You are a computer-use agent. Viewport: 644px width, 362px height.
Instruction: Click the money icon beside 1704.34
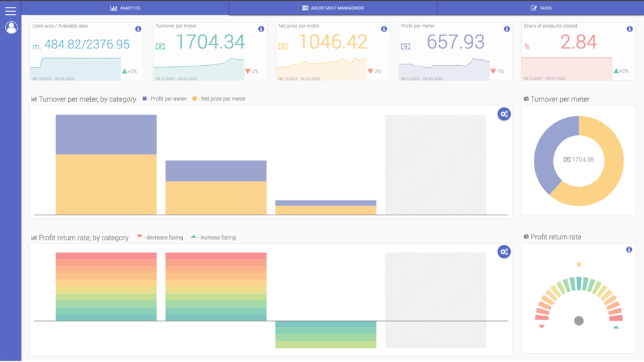[160, 46]
